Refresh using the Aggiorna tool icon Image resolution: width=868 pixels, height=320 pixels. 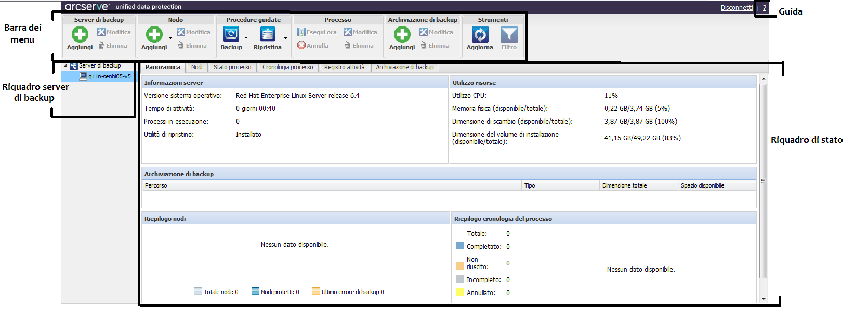click(479, 35)
